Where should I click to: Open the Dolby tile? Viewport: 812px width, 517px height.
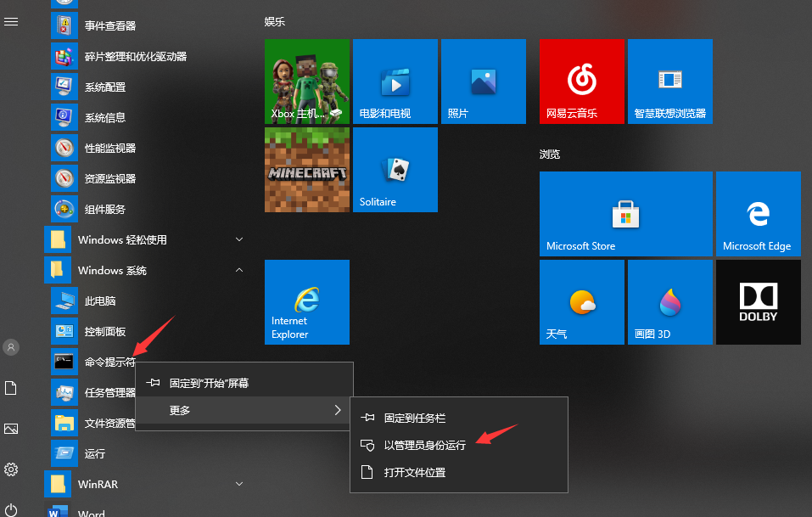point(759,302)
